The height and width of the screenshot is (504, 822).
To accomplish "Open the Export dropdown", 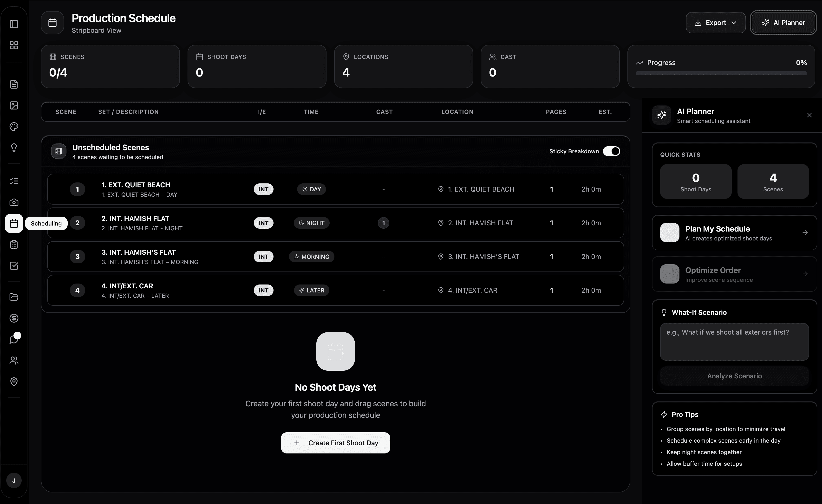I will [x=716, y=23].
